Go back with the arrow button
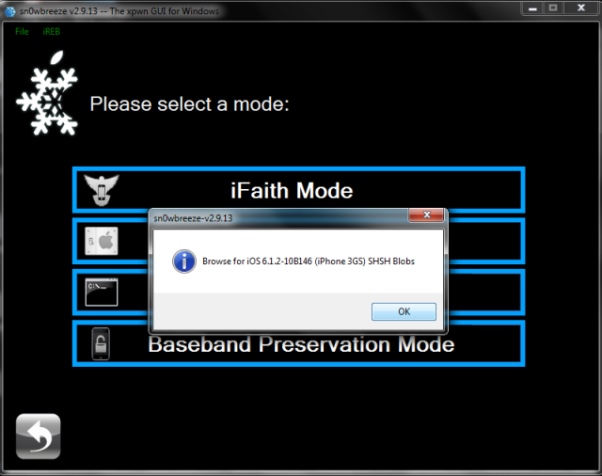Screen dimensions: 602x476 (38, 436)
